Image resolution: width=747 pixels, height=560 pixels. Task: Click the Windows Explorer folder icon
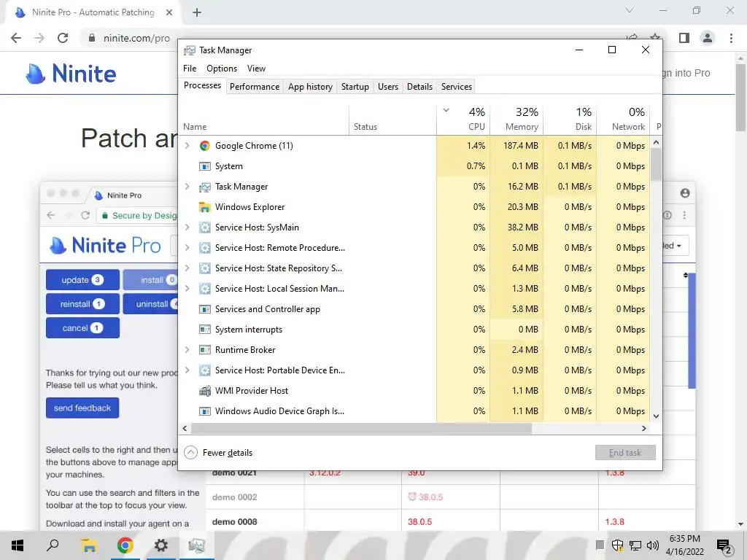pyautogui.click(x=205, y=207)
